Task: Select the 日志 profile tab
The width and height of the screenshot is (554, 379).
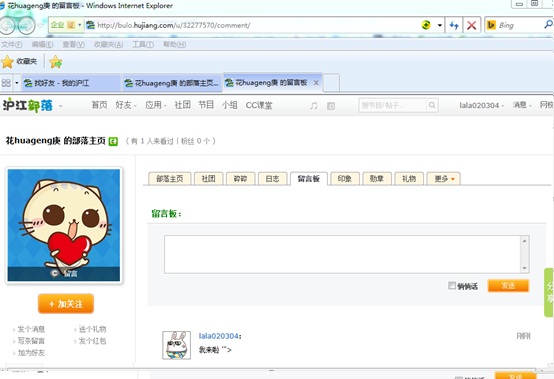Action: coord(272,179)
